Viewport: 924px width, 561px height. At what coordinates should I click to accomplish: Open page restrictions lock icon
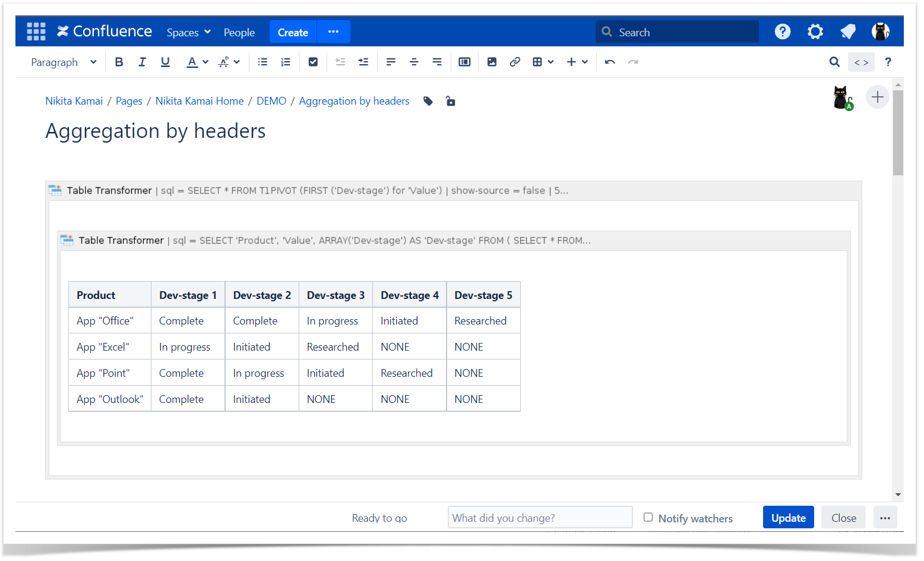click(x=451, y=101)
